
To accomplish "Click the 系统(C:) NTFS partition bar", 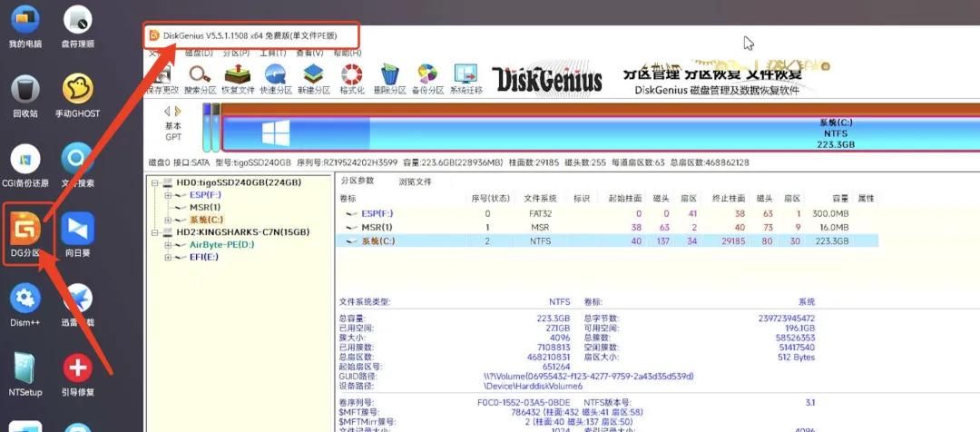I will (x=600, y=133).
